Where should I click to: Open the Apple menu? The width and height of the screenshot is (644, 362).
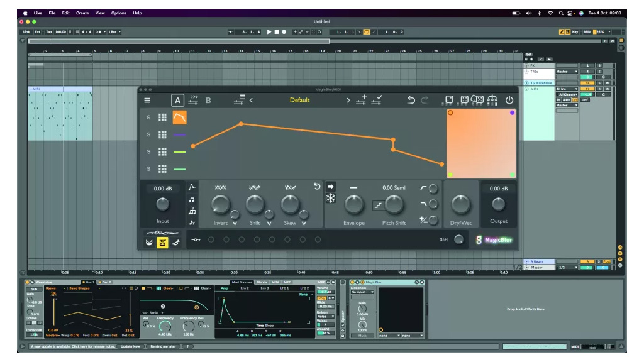(25, 13)
